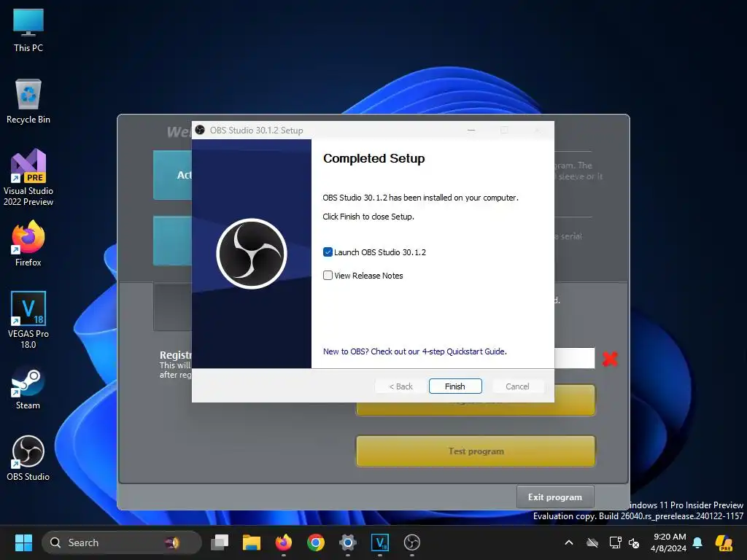
Task: Click Finish to close OBS Setup
Action: pos(455,386)
